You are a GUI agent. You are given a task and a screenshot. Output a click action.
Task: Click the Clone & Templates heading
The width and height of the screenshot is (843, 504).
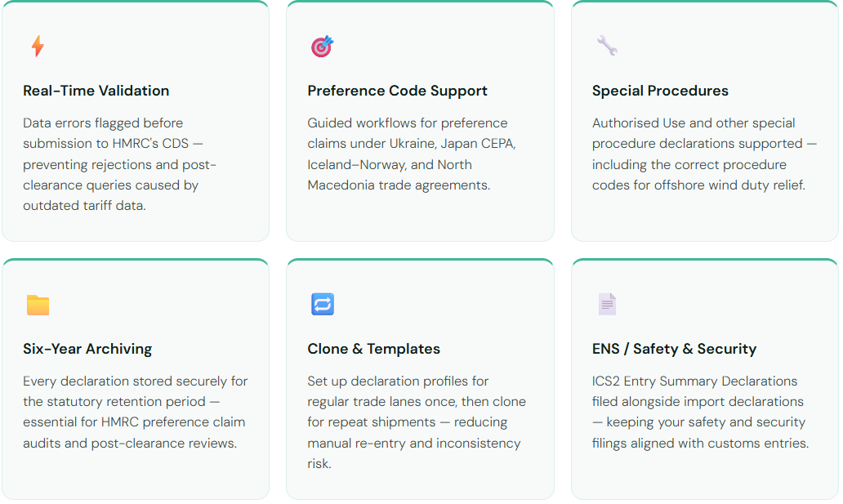coord(373,349)
